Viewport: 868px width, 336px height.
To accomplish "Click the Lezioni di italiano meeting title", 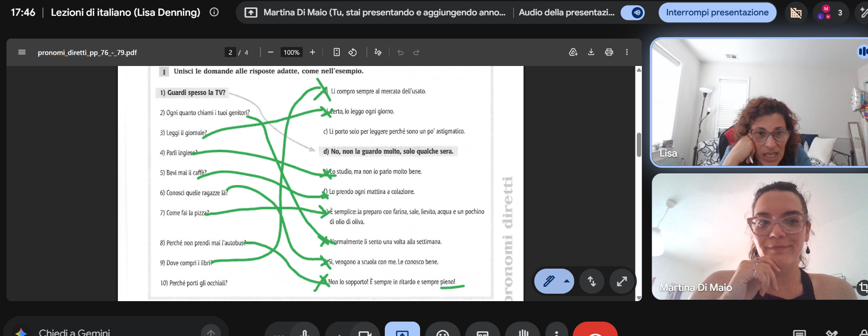I will pyautogui.click(x=125, y=13).
